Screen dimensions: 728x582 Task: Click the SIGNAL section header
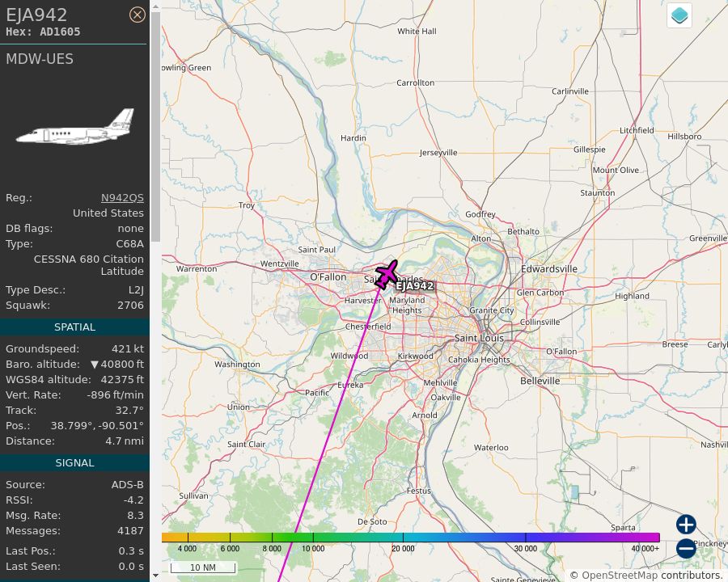click(74, 463)
